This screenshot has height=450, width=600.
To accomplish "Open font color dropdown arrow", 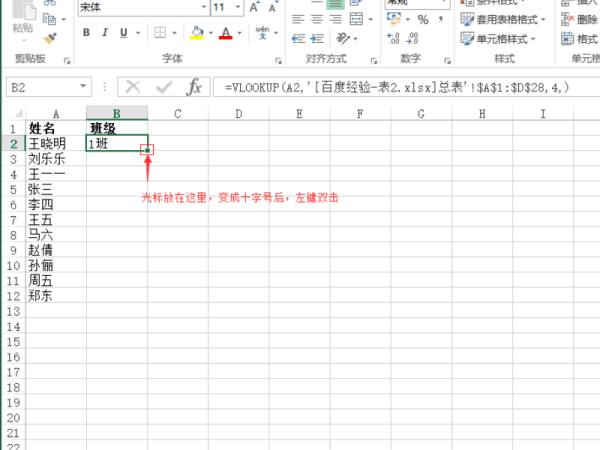I will point(240,33).
